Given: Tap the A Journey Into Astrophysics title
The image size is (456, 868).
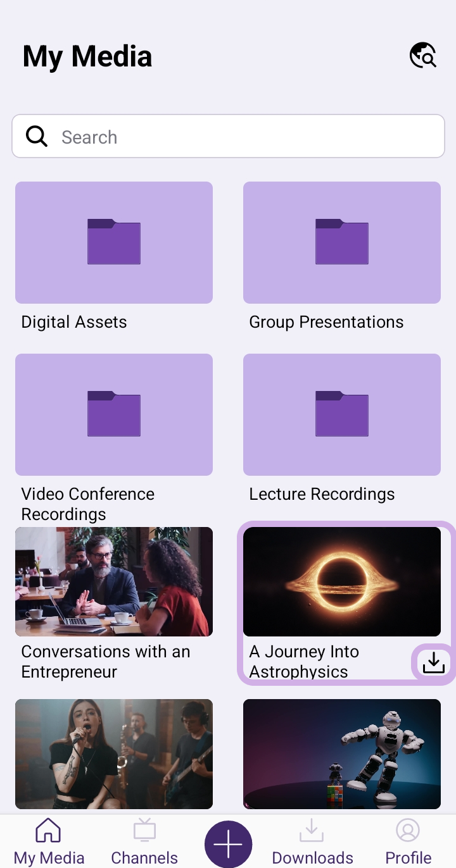Looking at the screenshot, I should click(x=304, y=661).
